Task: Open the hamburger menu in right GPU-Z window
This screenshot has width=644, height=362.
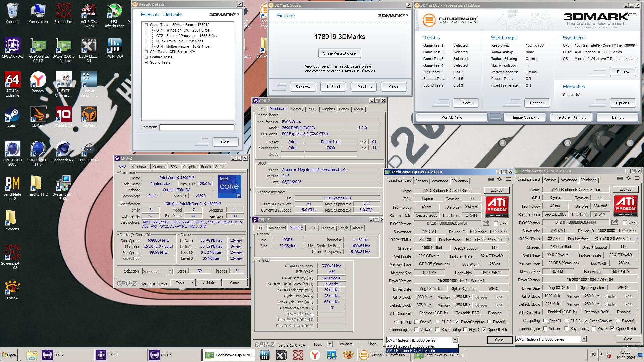Action: (637, 178)
